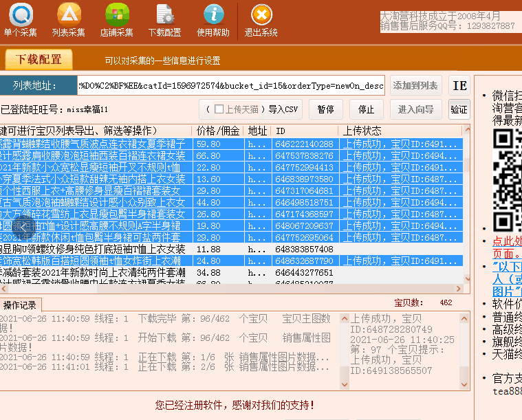
Task: Click into the 列表地址 URL field
Action: [x=231, y=86]
